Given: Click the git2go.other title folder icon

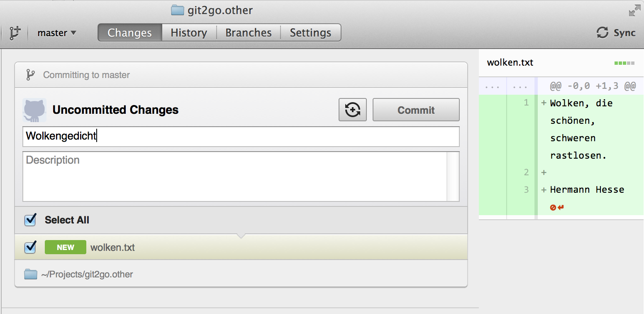Looking at the screenshot, I should coord(178,10).
